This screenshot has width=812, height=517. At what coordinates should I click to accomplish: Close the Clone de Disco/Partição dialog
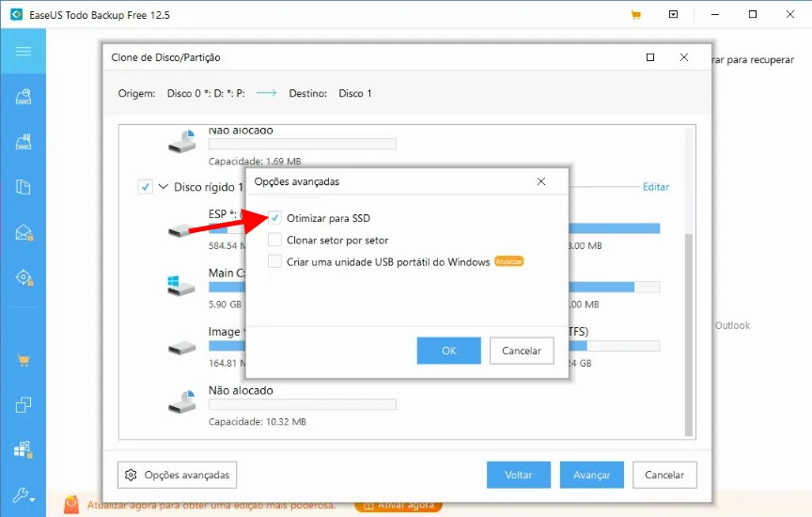pos(684,57)
